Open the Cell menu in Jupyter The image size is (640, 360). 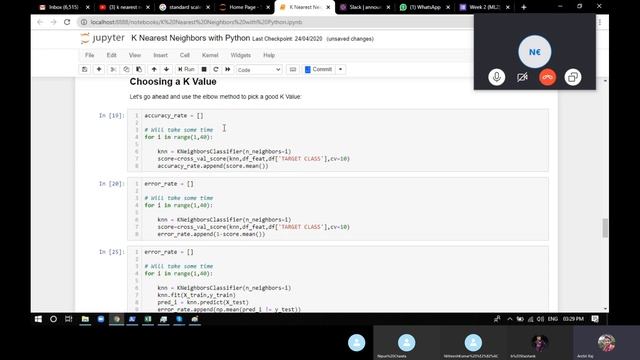pos(184,55)
